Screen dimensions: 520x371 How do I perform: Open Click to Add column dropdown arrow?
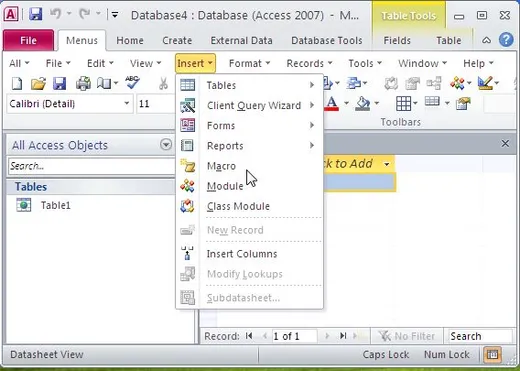[x=387, y=164]
